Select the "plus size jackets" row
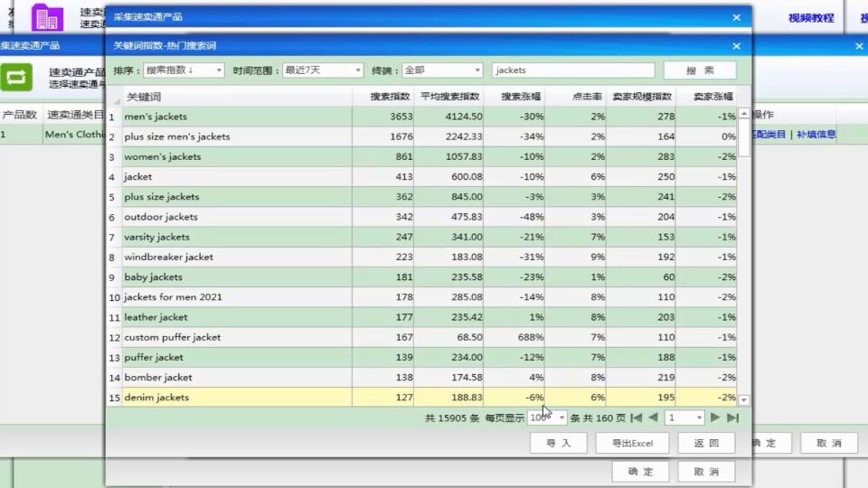 click(x=422, y=197)
